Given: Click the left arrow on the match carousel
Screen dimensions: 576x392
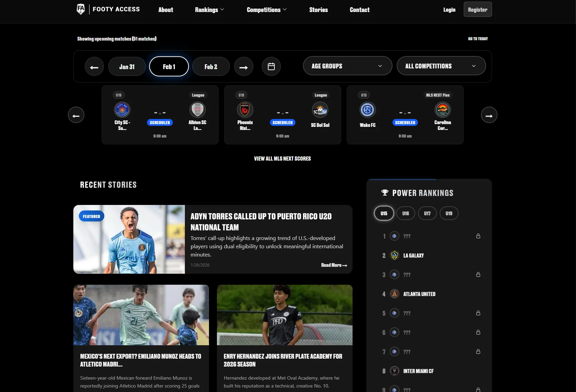Looking at the screenshot, I should pos(76,115).
